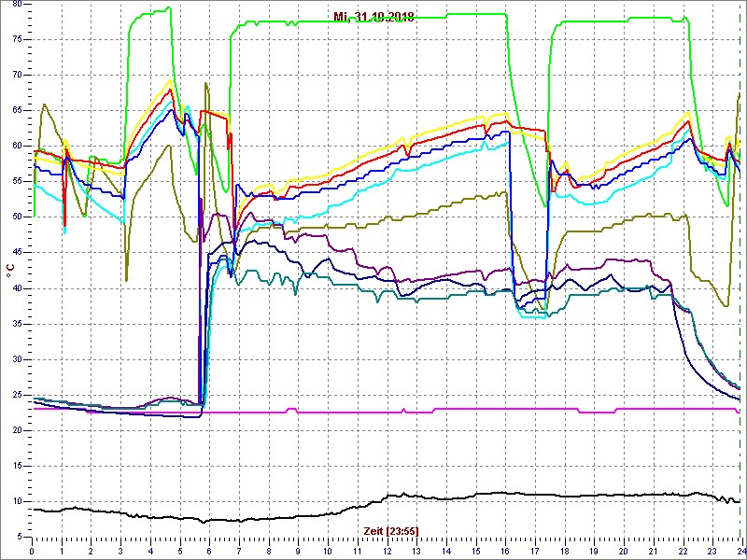Click hour '17' on the time axis
This screenshot has width=747, height=560.
535,551
